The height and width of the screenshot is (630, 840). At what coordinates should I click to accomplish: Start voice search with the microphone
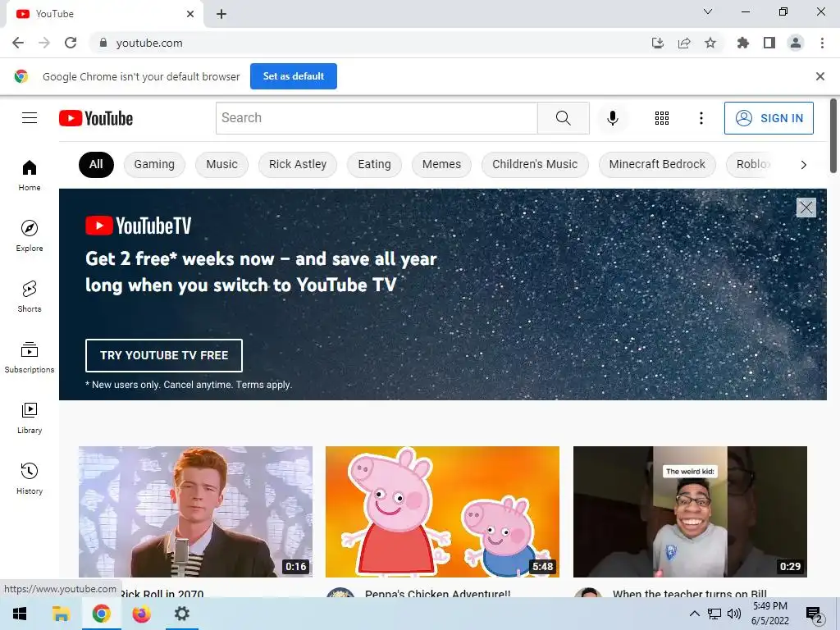[612, 118]
